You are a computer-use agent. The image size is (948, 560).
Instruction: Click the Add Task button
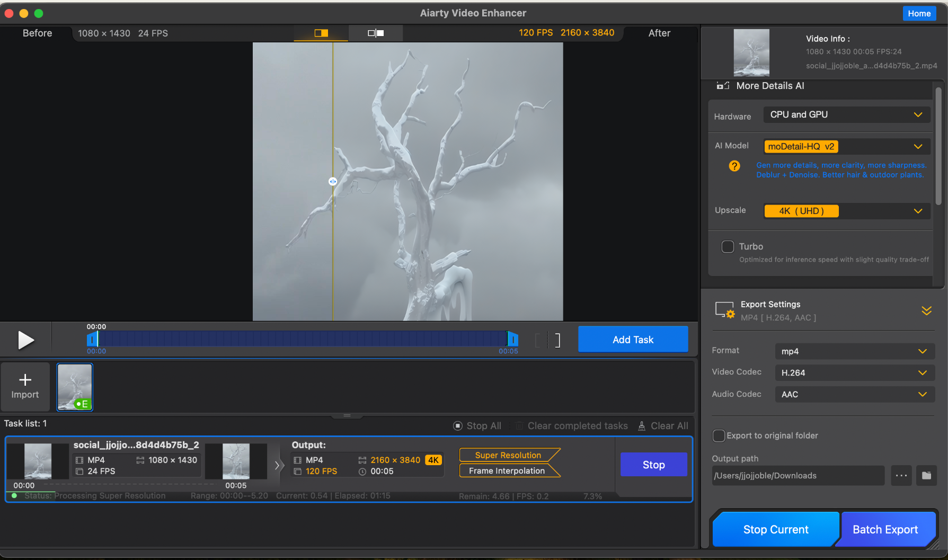(x=633, y=340)
